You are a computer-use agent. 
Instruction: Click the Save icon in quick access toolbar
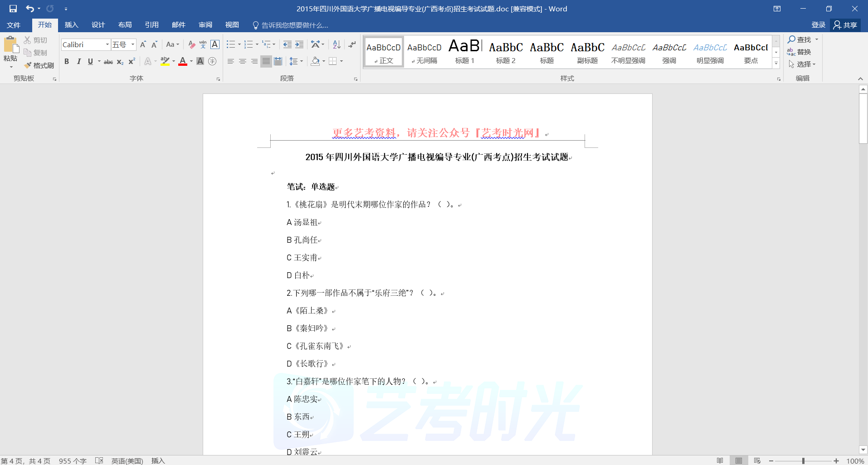(x=13, y=9)
